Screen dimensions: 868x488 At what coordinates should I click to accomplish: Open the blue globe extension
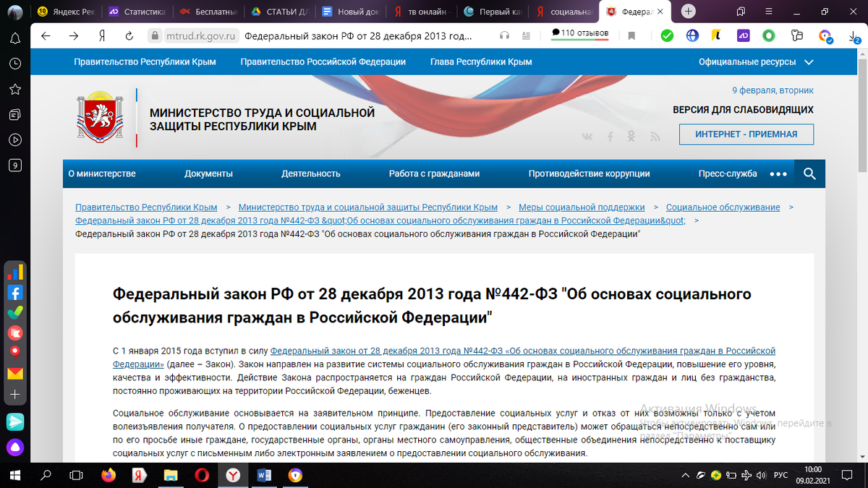692,35
